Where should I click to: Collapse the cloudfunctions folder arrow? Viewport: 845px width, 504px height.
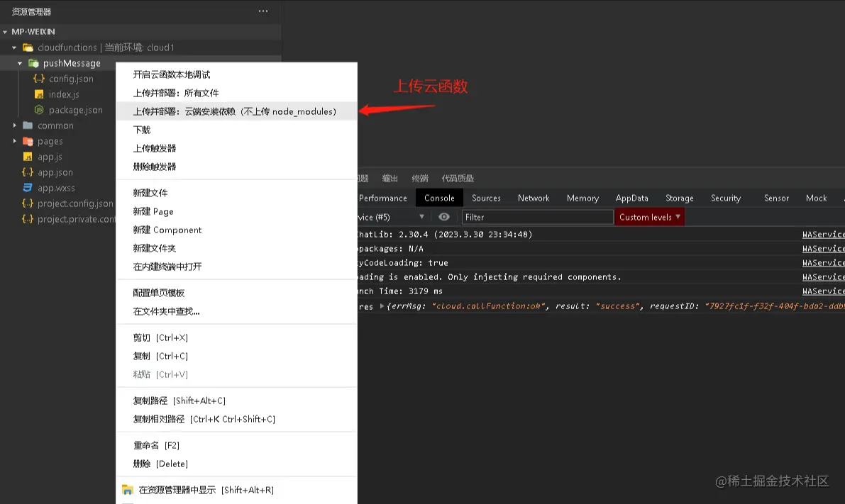coord(15,47)
